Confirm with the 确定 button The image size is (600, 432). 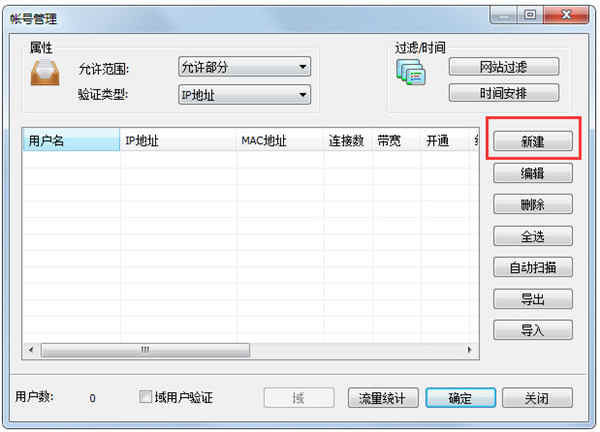tap(461, 398)
